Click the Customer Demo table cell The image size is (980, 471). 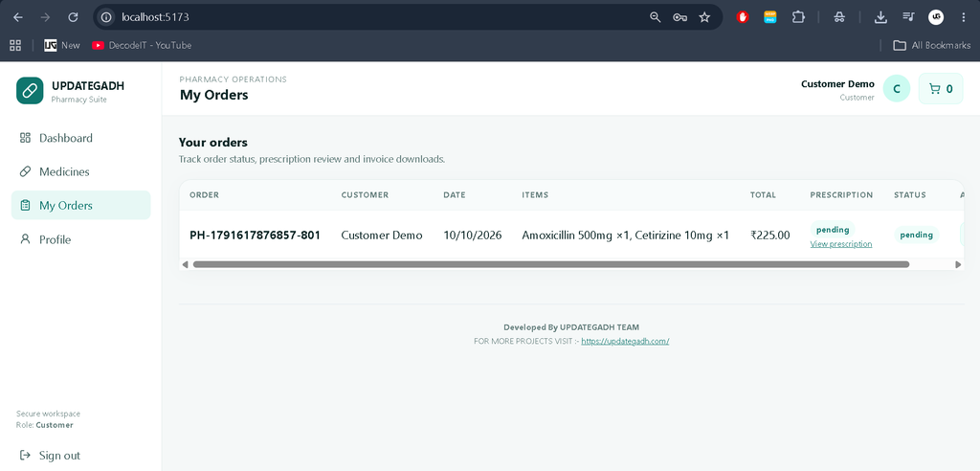pyautogui.click(x=382, y=235)
